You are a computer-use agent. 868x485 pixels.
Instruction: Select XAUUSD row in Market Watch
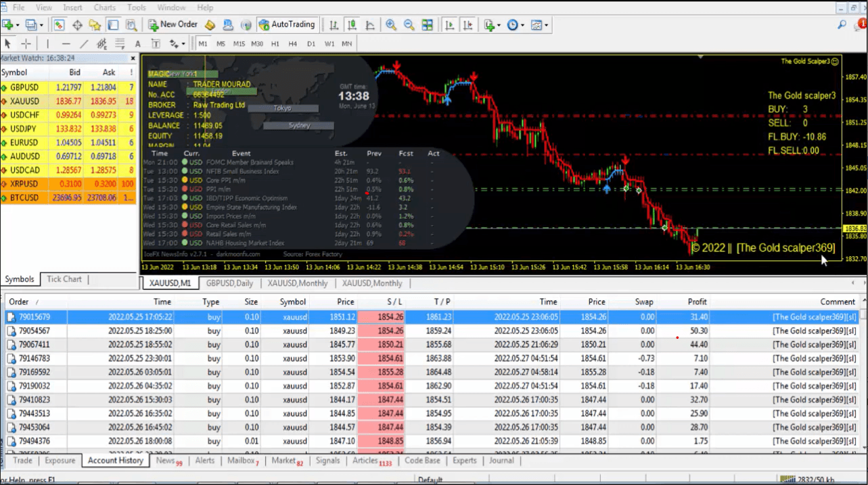pyautogui.click(x=68, y=101)
